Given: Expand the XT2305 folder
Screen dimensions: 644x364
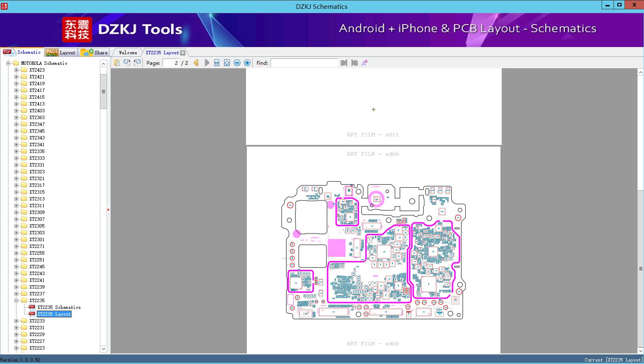Looking at the screenshot, I should click(16, 226).
